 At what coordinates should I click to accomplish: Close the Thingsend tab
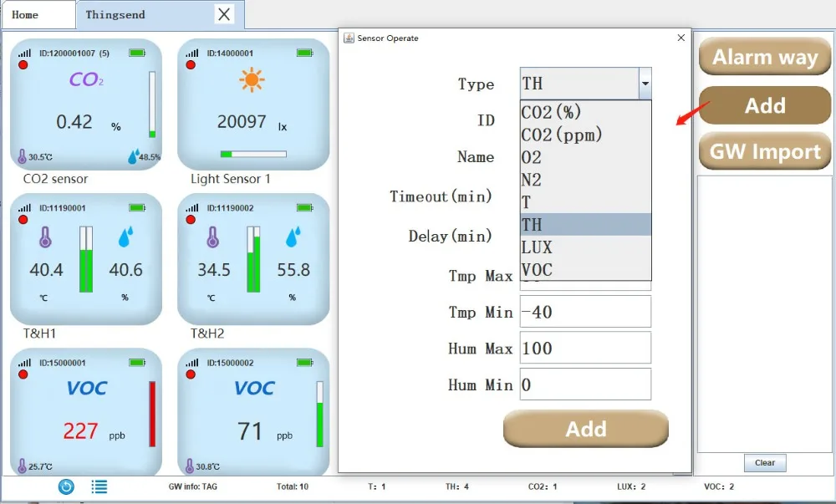[x=224, y=14]
